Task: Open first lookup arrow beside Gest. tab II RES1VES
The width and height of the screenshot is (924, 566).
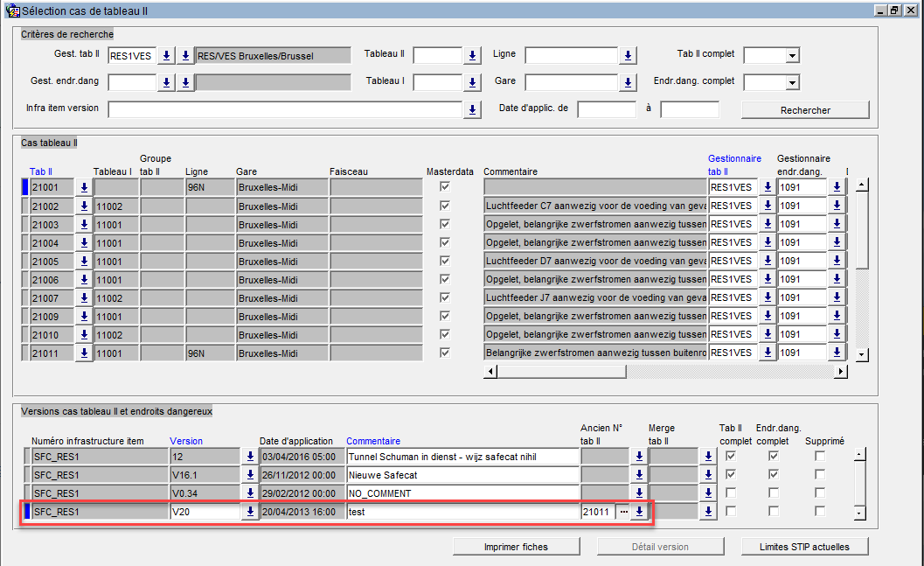Action: coord(167,55)
